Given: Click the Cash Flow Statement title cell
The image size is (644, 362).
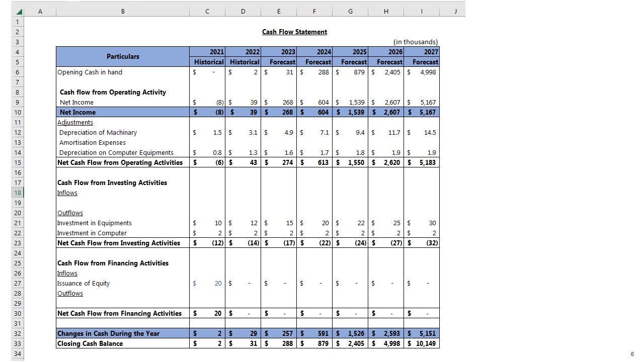Looking at the screenshot, I should click(x=294, y=32).
